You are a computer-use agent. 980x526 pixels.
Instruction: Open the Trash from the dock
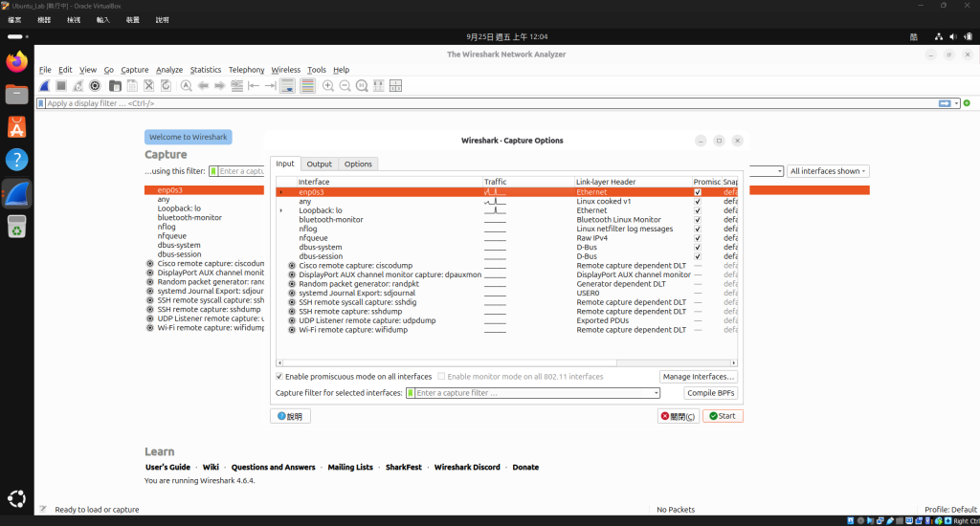17,227
